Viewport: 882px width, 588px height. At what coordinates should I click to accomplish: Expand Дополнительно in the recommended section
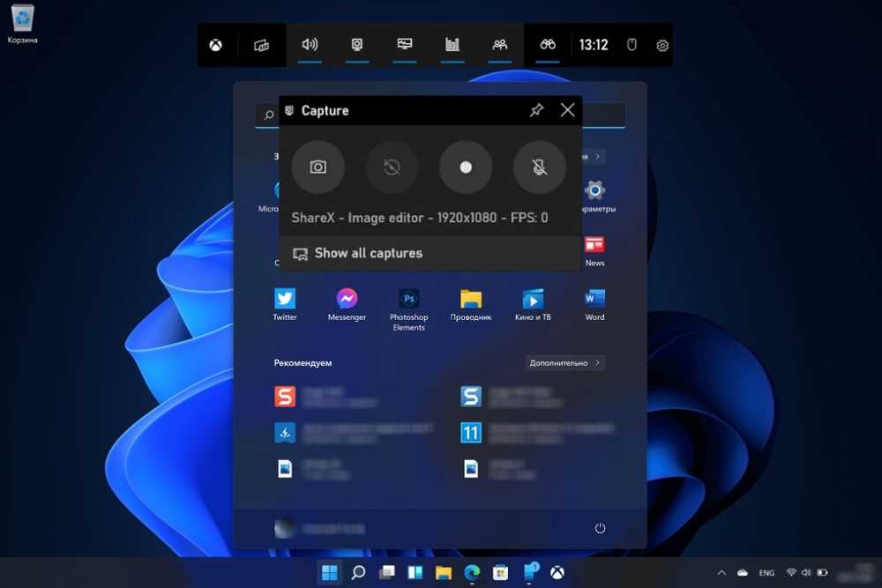pos(564,363)
